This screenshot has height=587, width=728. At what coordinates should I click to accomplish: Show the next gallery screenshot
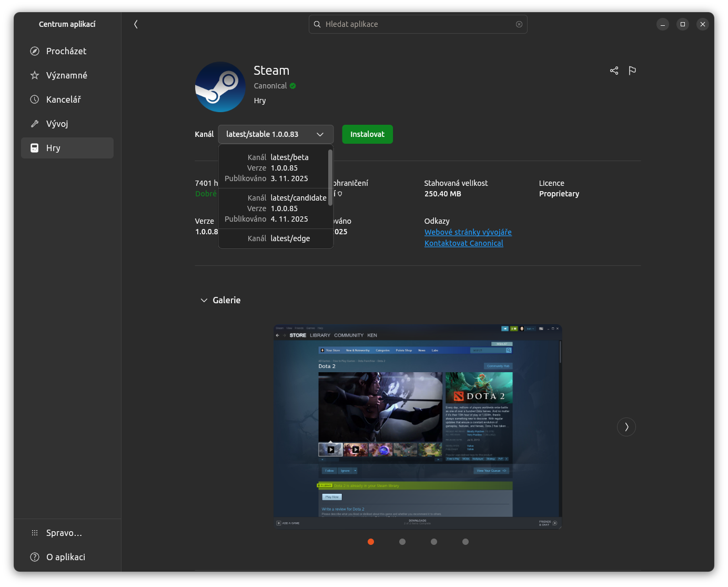coord(626,427)
